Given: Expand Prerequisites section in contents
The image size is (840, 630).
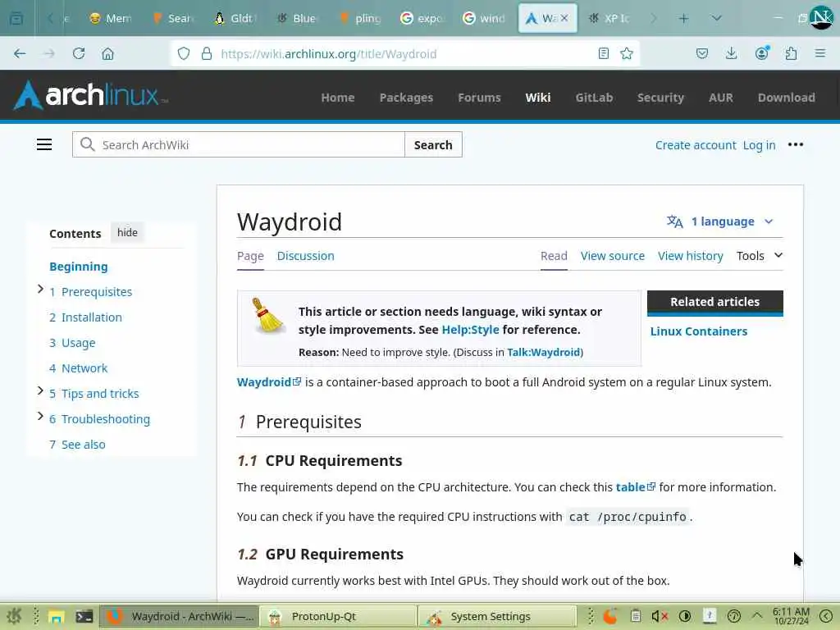Looking at the screenshot, I should tap(40, 290).
